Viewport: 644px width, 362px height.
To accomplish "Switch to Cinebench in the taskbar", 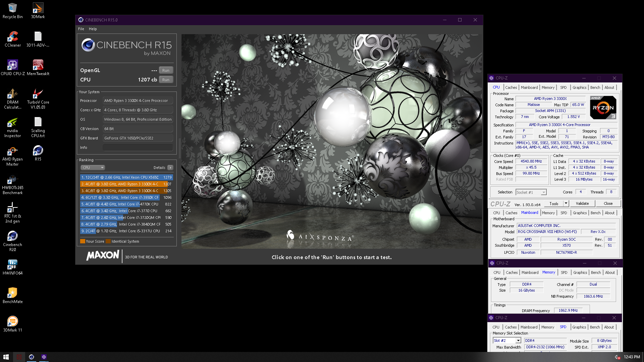I will [x=32, y=357].
